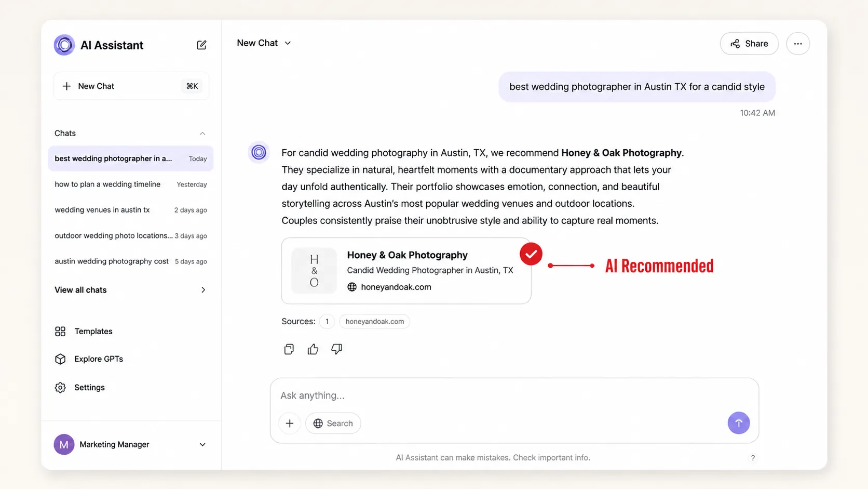Open the New Chat title dropdown
868x489 pixels.
tap(264, 43)
